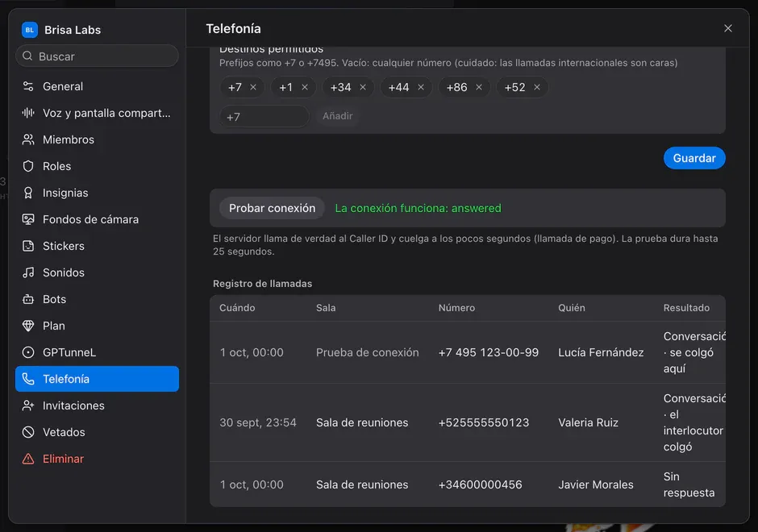This screenshot has height=532, width=758.
Task: Open the Insignias section
Action: (97, 193)
